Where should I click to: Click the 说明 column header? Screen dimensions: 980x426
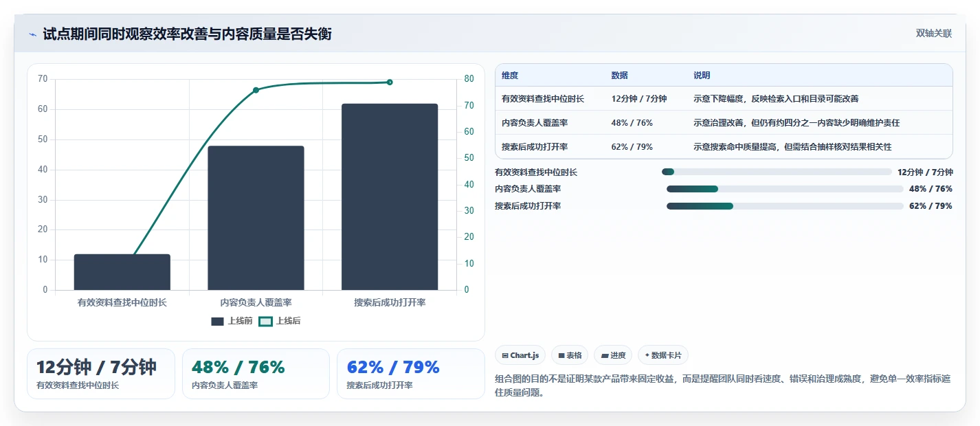tap(702, 76)
